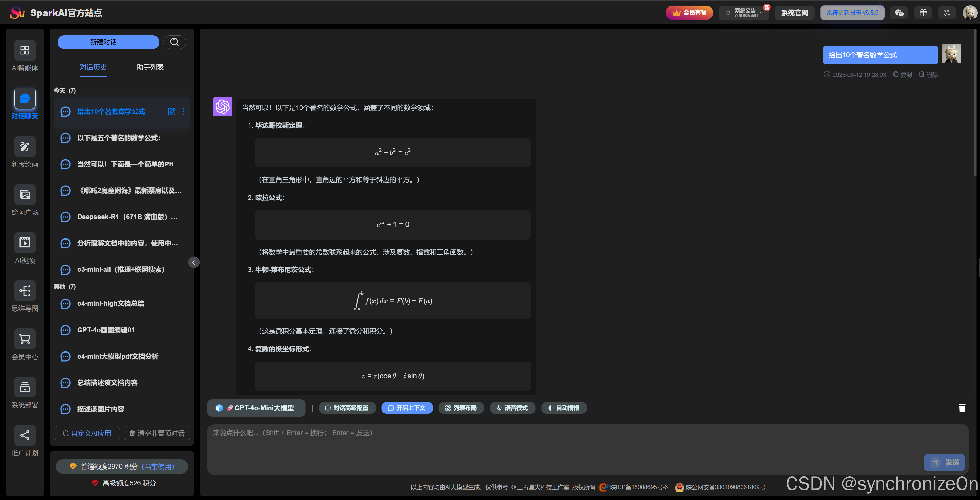980x500 pixels.
Task: Open the GPT-4o-Mini大模型 model selector
Action: pos(256,408)
